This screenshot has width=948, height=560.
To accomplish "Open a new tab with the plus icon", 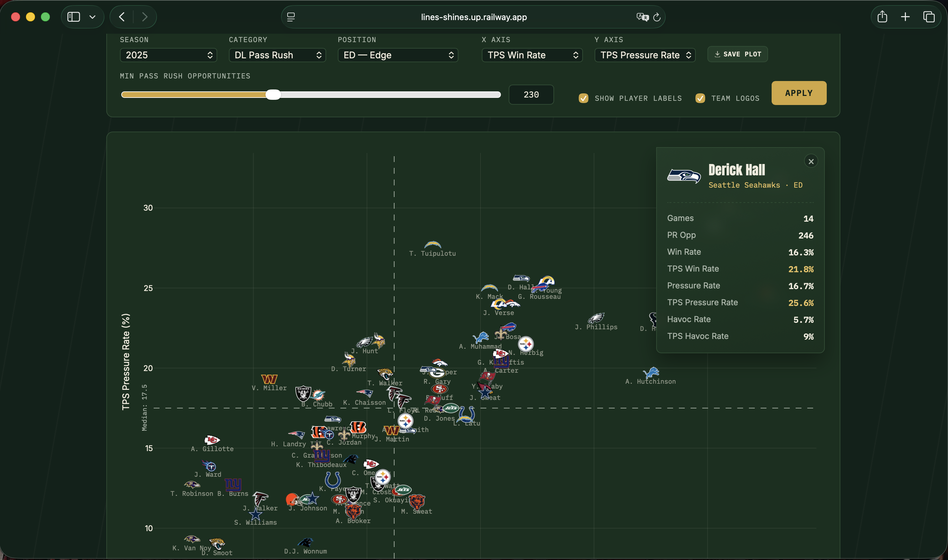I will click(x=905, y=17).
